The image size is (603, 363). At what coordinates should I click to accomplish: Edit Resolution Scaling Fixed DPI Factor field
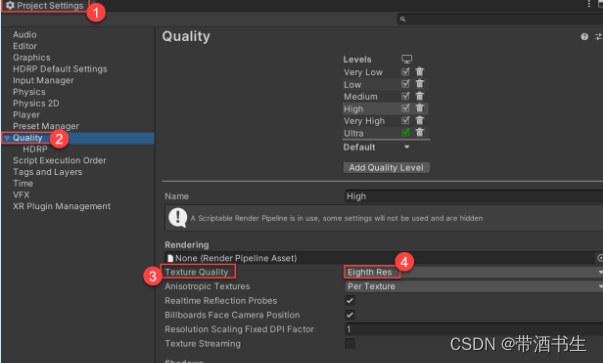(x=473, y=329)
